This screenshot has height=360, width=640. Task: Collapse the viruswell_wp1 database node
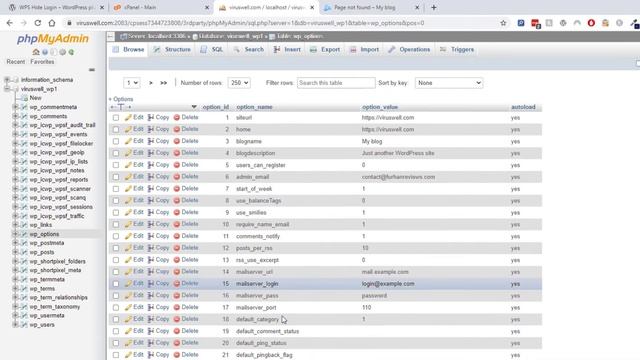click(x=7, y=89)
